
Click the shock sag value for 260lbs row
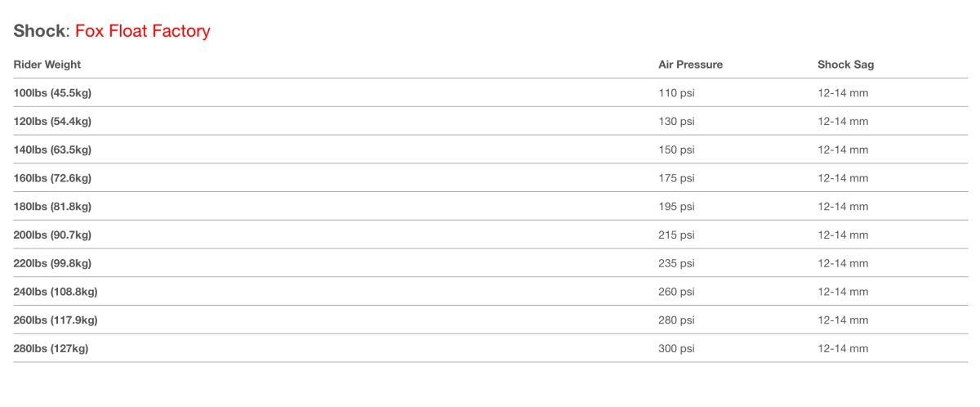click(843, 320)
